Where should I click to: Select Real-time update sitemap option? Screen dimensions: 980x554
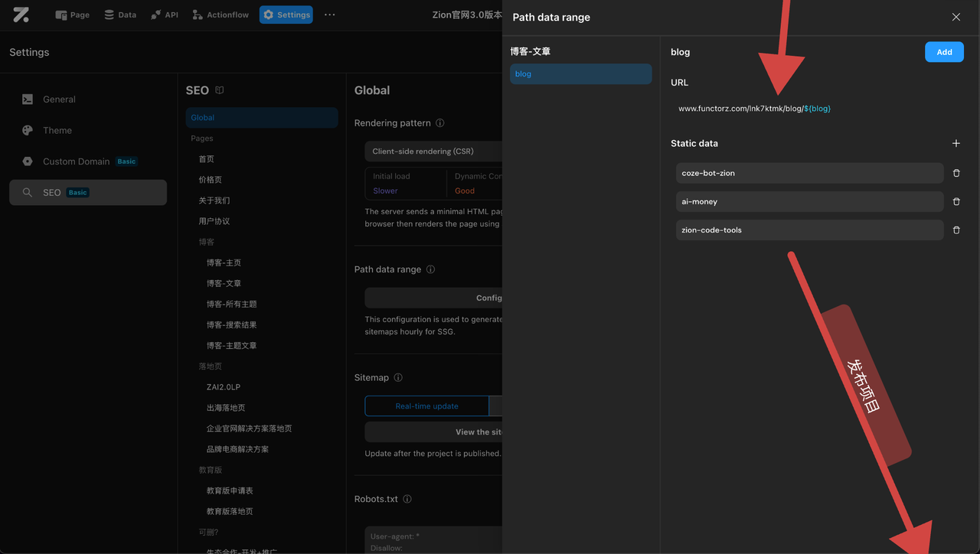pos(426,406)
